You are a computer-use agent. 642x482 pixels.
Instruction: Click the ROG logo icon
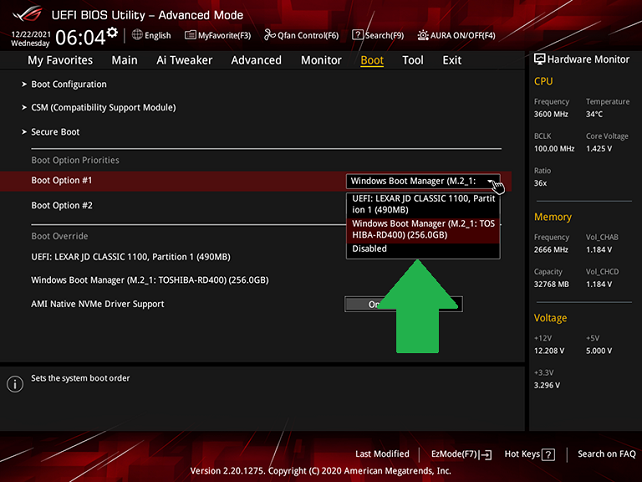coord(27,14)
